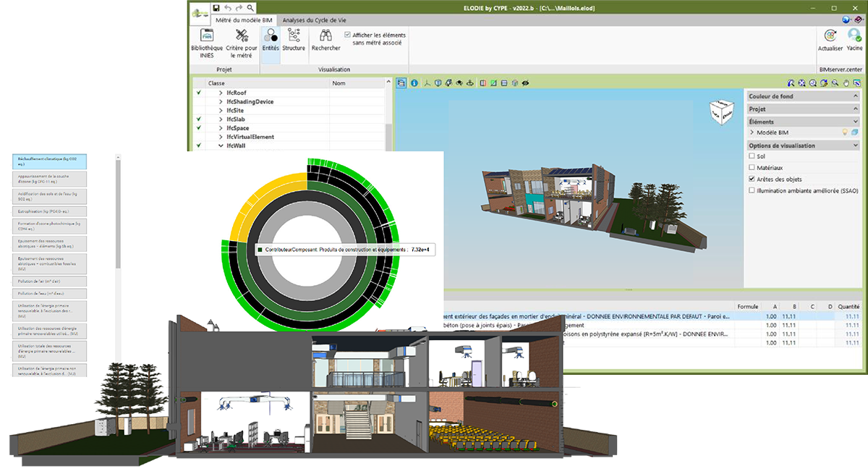Enable the Sol visualisation option
Image resolution: width=868 pixels, height=474 pixels.
pos(752,156)
